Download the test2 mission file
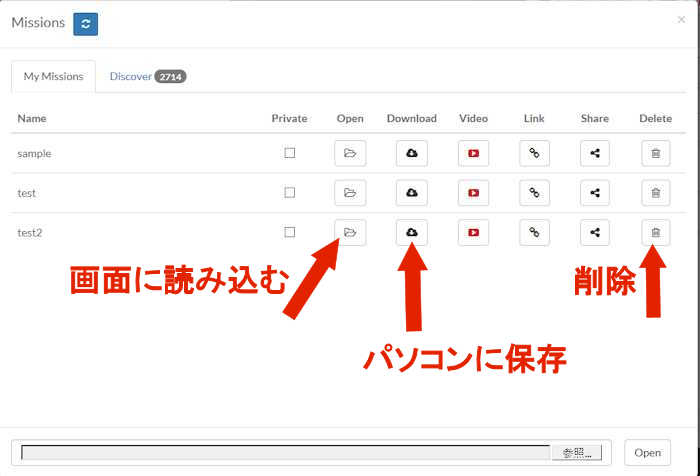The height and width of the screenshot is (476, 700). pos(411,232)
